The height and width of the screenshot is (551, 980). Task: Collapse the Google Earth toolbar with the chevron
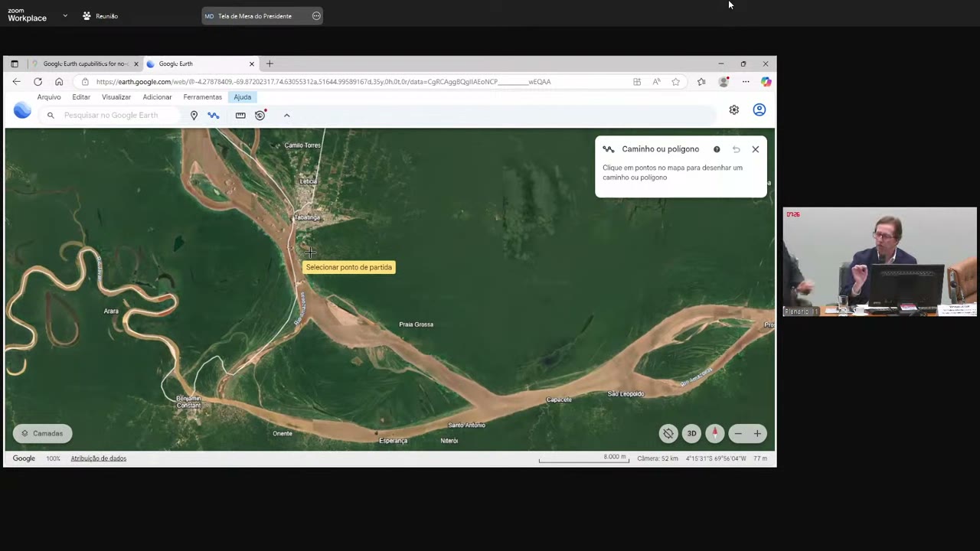287,116
